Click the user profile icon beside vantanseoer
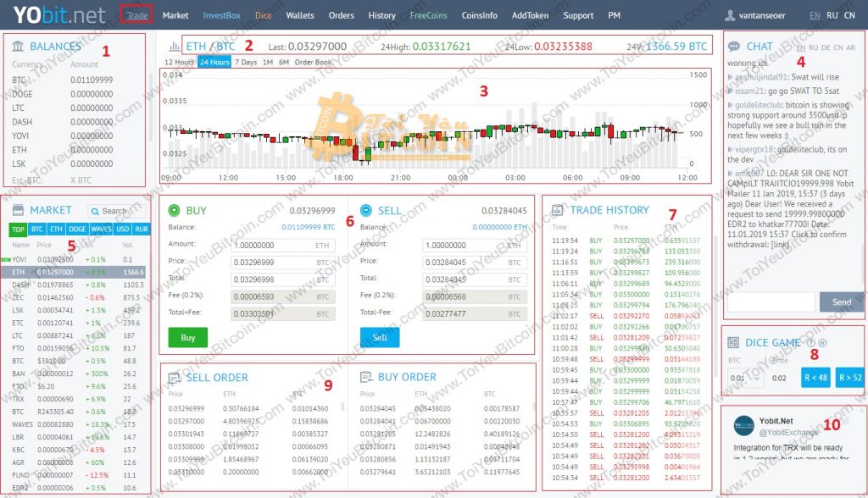This screenshot has width=868, height=498. point(730,15)
